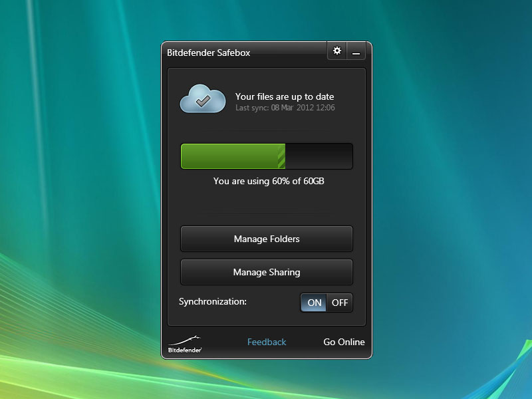Open Manage Sharing

point(267,272)
